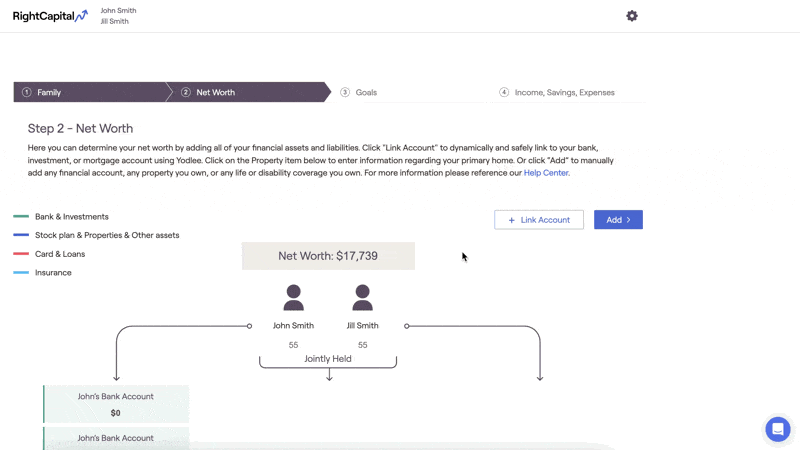Select Jill Smith's person icon
800x450 pixels.
[362, 298]
